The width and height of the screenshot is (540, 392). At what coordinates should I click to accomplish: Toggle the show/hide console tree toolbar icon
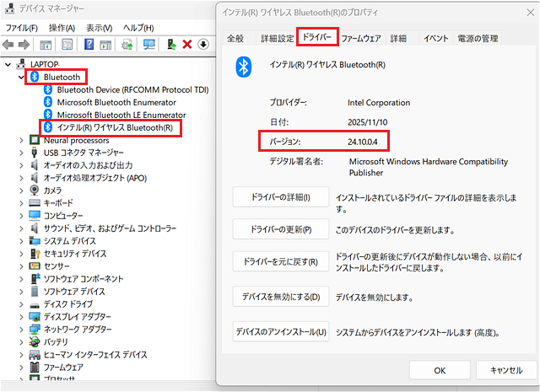click(46, 45)
